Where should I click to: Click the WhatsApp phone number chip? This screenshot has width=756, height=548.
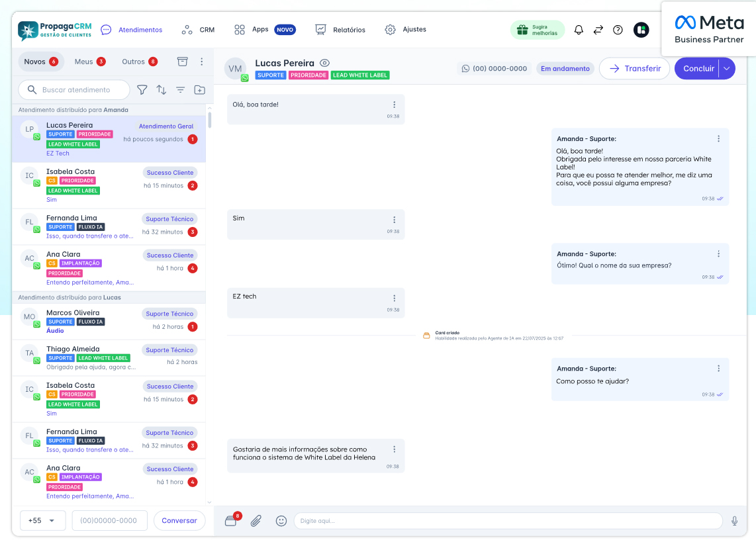pyautogui.click(x=495, y=68)
